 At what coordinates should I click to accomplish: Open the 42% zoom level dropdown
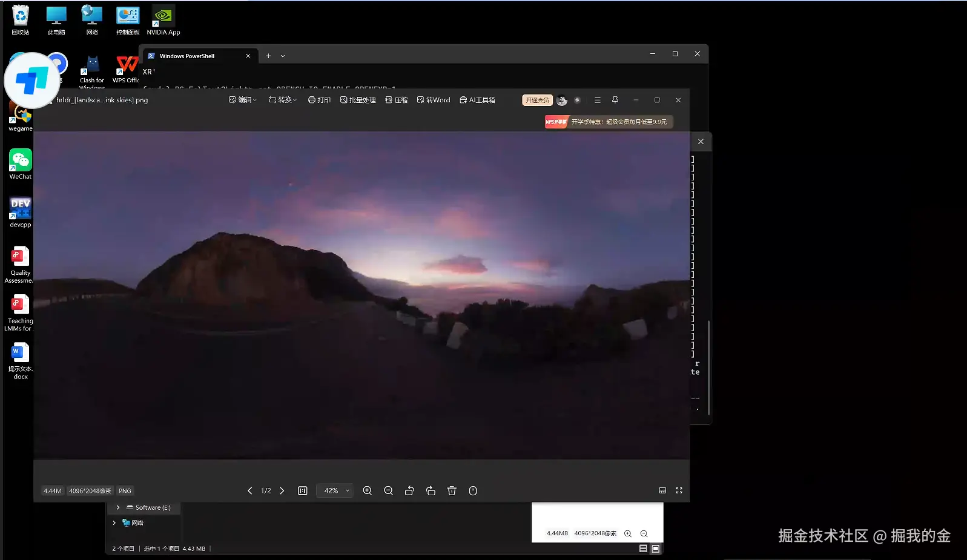tap(336, 490)
